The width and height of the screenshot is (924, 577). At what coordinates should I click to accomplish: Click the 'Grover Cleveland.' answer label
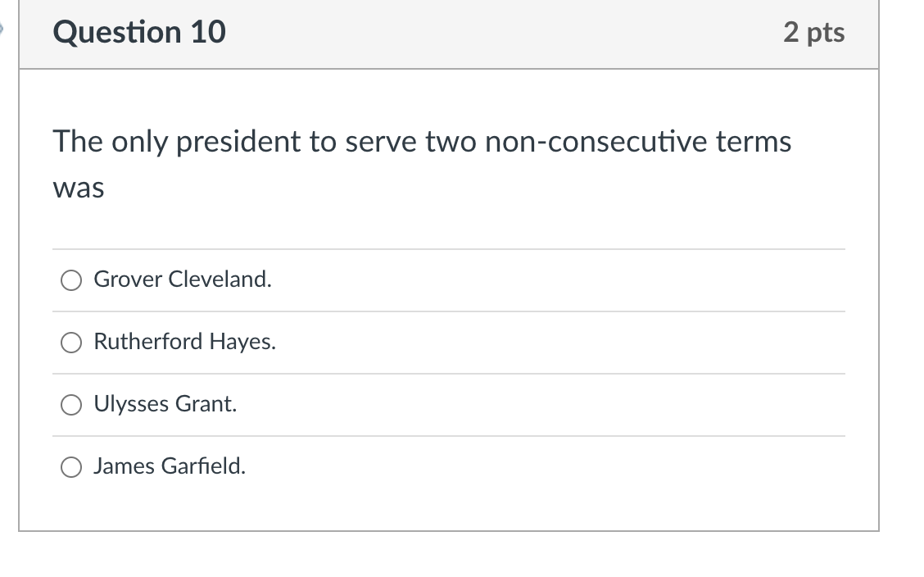tap(183, 279)
